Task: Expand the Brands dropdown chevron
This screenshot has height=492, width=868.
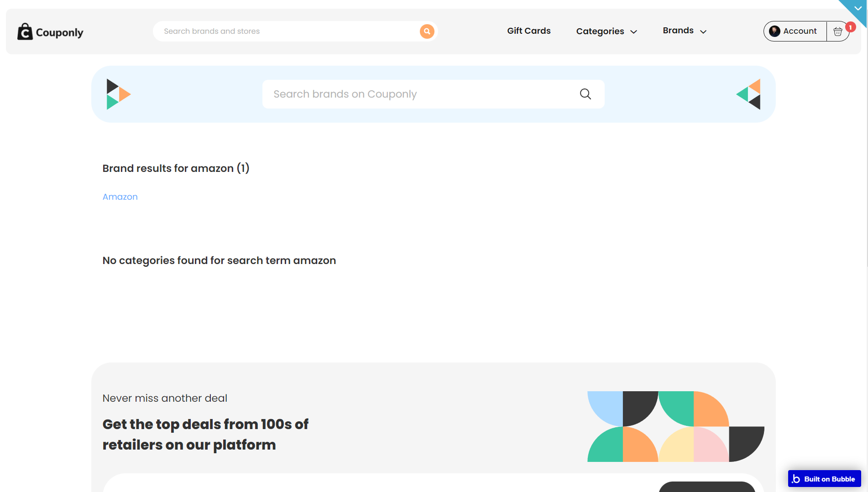Action: click(703, 32)
